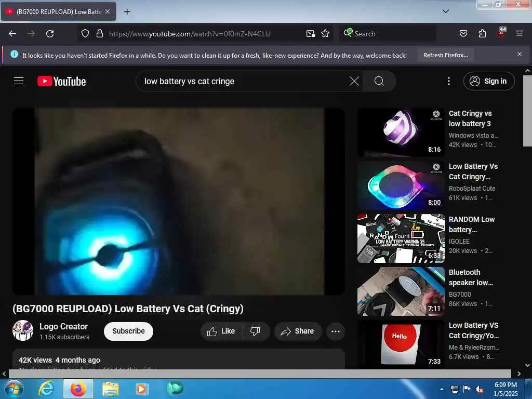Open the 8:00 Low Battery Vs Cat Cringry thumbnail
Screen dimensions: 532x399
click(x=401, y=185)
